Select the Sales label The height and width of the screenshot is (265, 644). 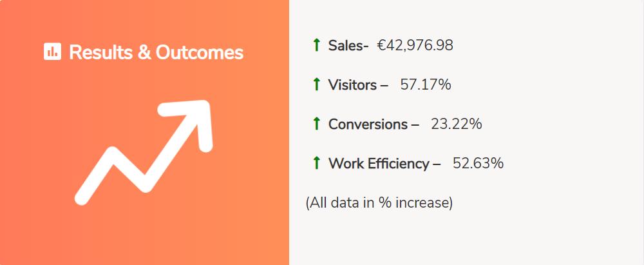pos(346,45)
